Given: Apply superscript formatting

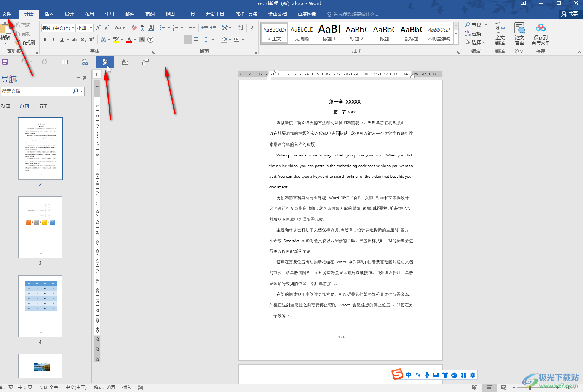Looking at the screenshot, I should pos(91,40).
